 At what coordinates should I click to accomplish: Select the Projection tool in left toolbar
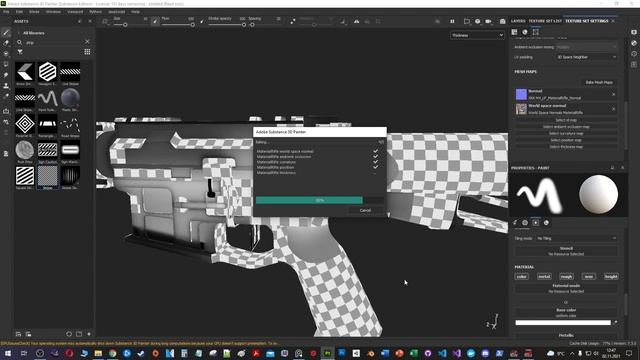click(6, 53)
